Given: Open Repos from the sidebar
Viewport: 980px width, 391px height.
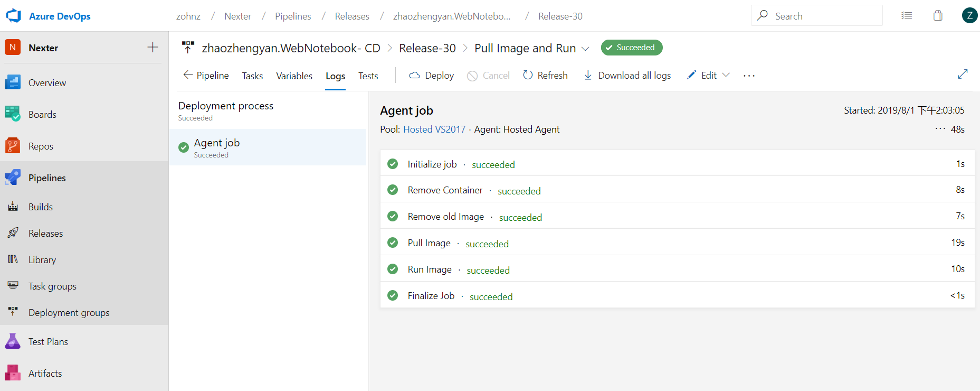Looking at the screenshot, I should [41, 146].
